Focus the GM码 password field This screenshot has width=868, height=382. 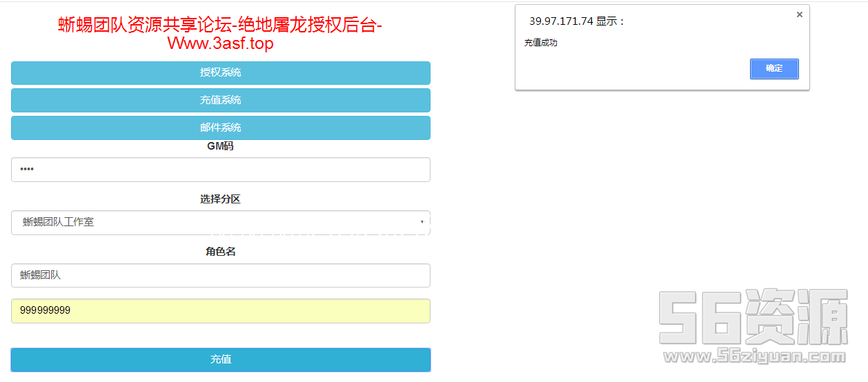221,170
